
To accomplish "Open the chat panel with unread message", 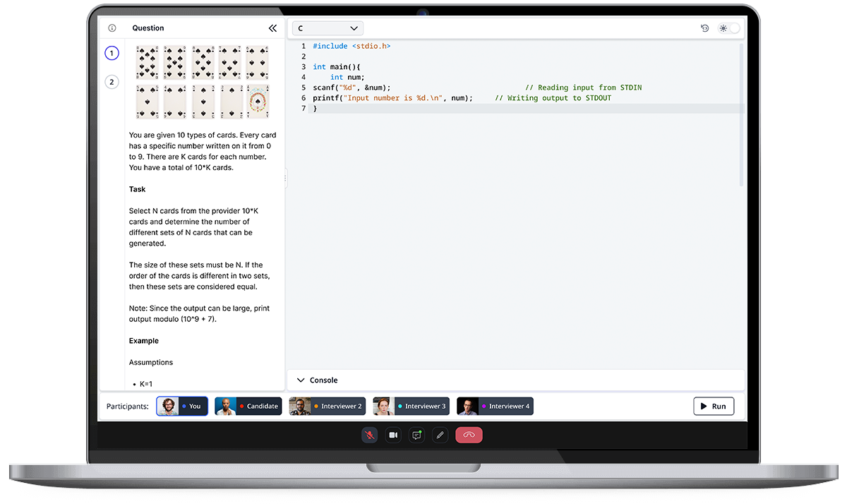I will pos(416,435).
